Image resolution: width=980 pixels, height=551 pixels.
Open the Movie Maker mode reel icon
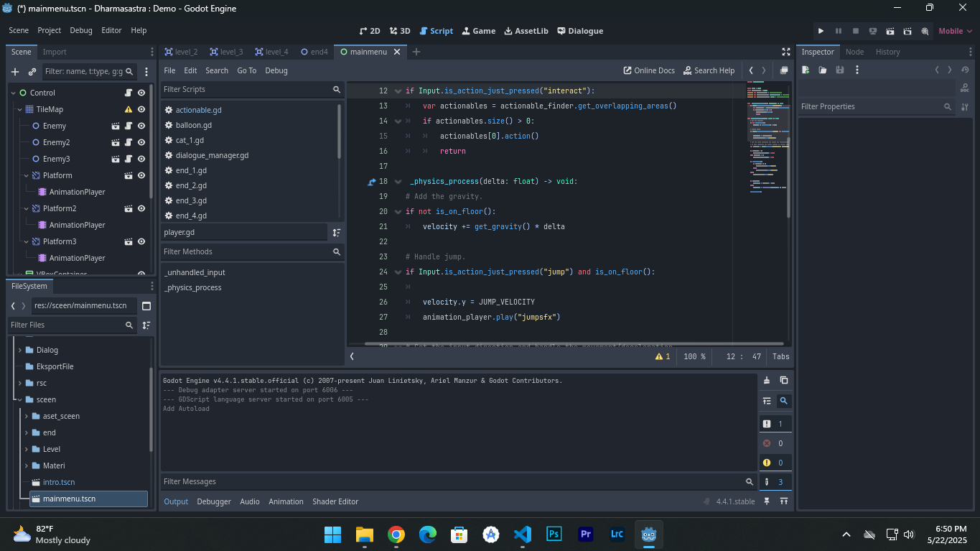pos(925,31)
